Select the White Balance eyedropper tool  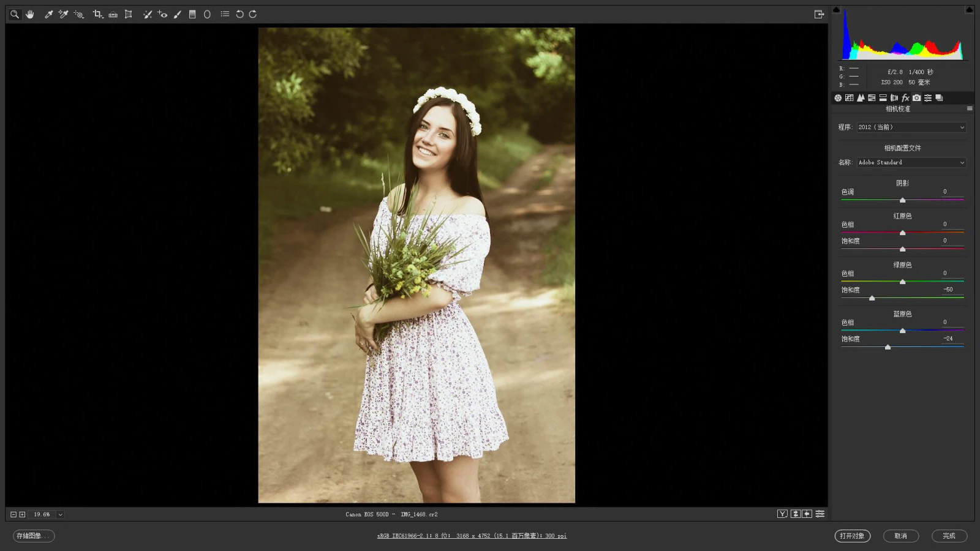click(48, 14)
